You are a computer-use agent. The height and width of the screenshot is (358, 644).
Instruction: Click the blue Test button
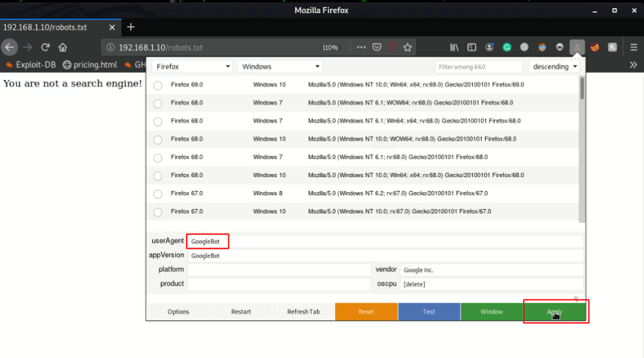429,312
